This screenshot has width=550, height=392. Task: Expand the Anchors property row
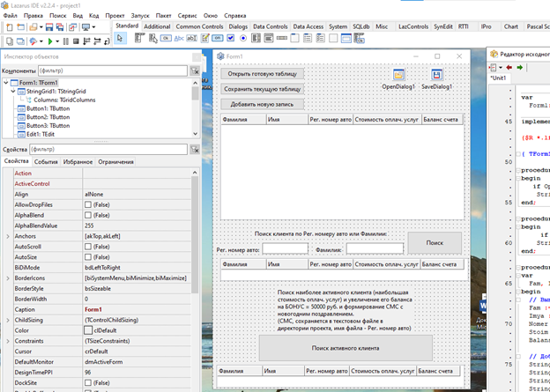point(7,237)
